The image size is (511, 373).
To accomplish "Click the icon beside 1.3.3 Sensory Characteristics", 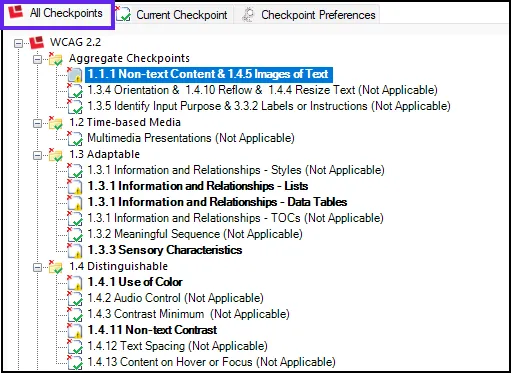I will tap(75, 250).
